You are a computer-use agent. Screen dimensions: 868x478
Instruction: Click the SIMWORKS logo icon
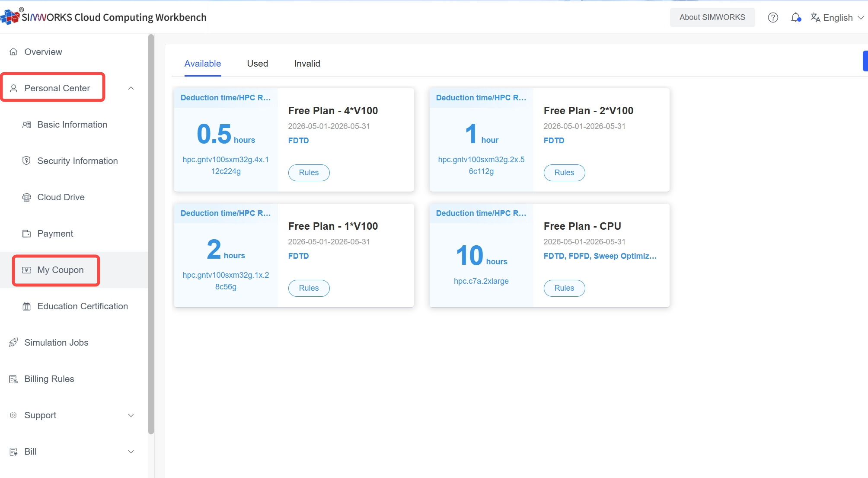[x=10, y=17]
